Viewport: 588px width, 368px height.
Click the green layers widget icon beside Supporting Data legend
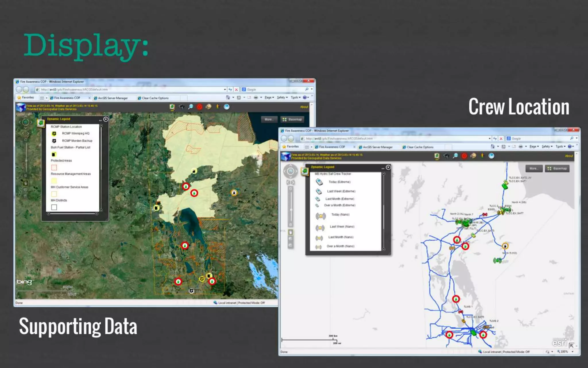click(x=41, y=123)
